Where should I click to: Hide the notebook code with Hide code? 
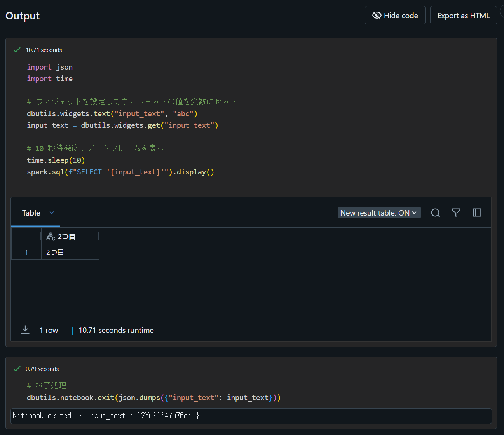[395, 15]
